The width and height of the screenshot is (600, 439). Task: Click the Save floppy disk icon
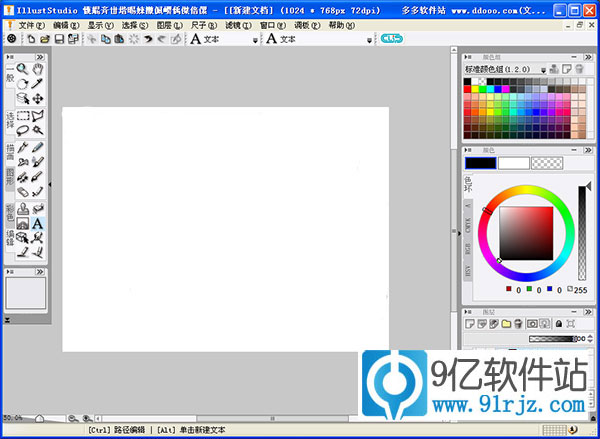point(59,39)
